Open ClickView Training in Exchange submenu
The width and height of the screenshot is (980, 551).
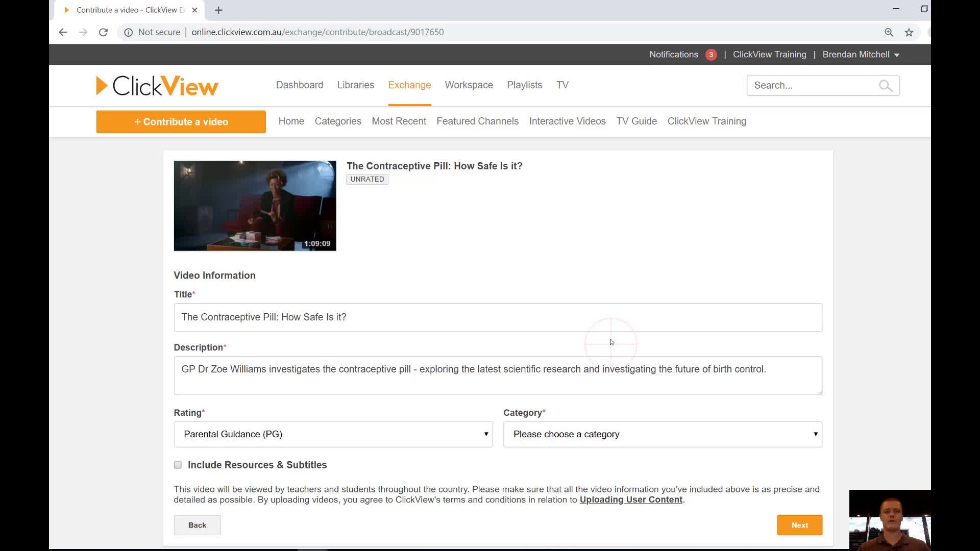click(x=707, y=121)
